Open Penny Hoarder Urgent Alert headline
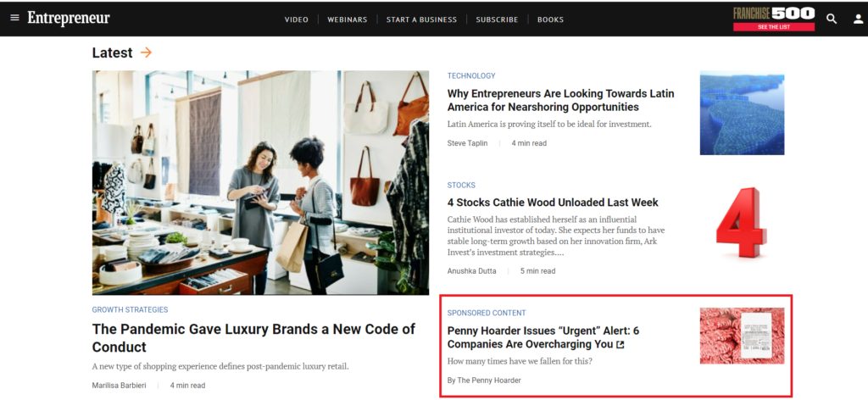The image size is (868, 400). click(x=543, y=337)
